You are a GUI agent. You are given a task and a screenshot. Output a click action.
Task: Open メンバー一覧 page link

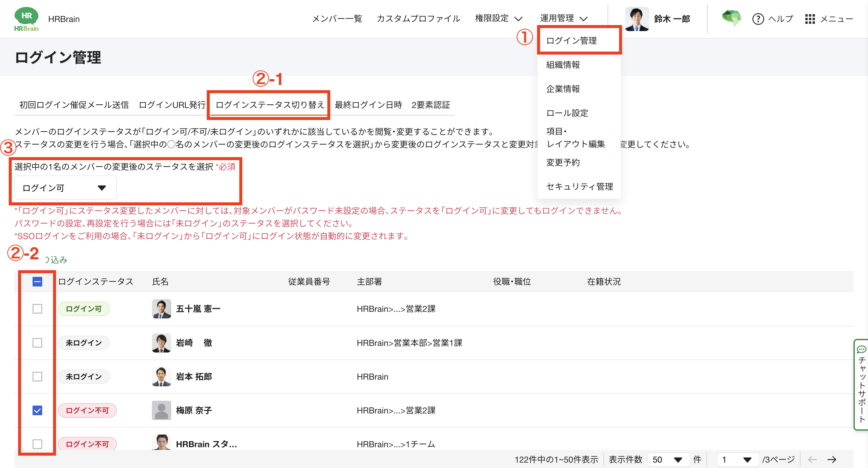coord(337,18)
